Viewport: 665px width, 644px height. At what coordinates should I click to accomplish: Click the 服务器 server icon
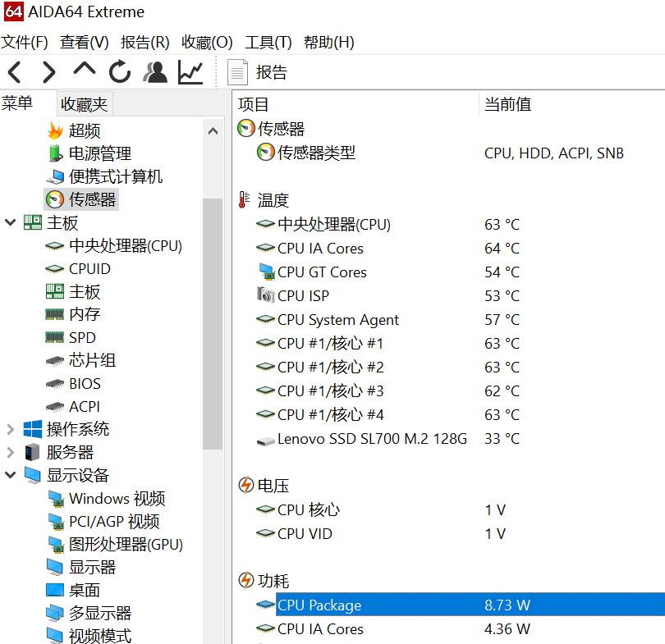[33, 452]
